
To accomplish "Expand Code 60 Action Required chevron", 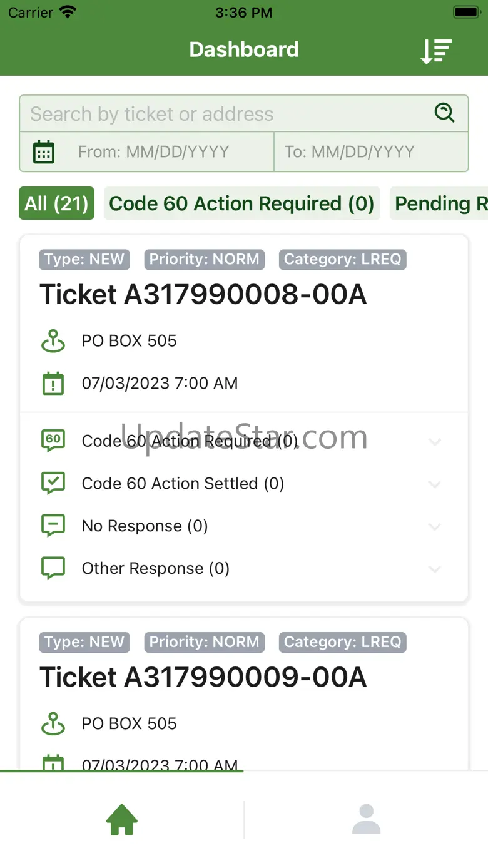I will [435, 442].
